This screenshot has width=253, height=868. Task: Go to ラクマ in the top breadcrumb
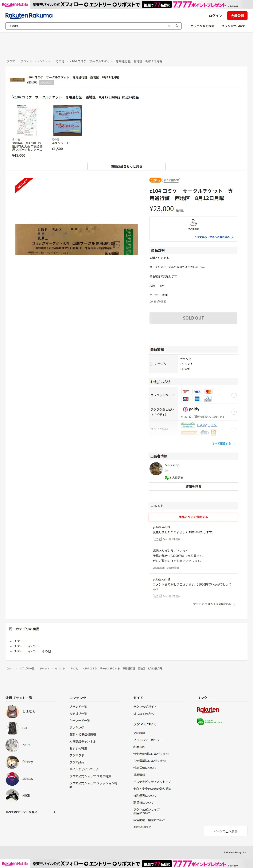pos(11,61)
